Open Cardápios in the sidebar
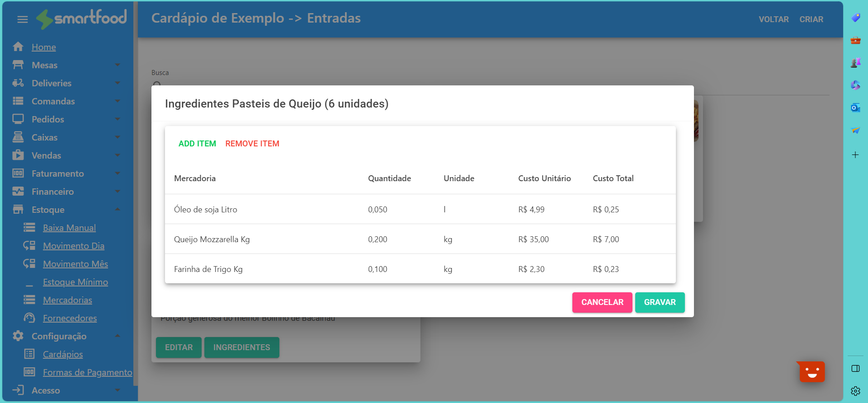 63,354
